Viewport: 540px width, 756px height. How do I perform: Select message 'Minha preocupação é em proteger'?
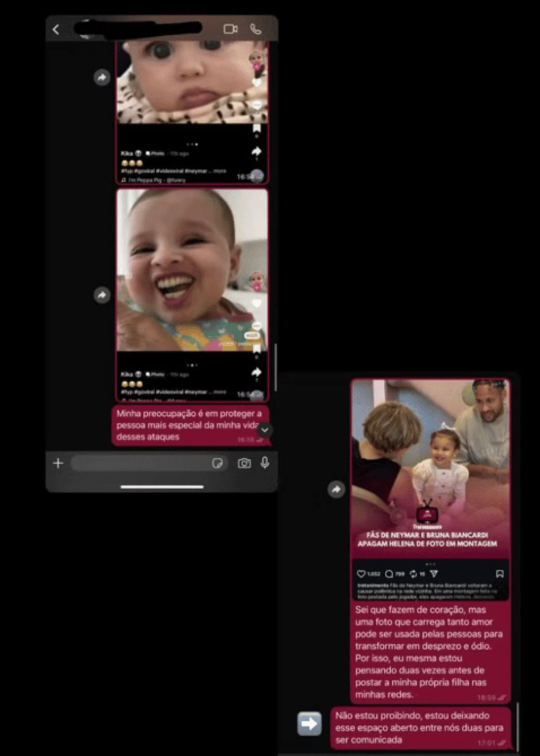coord(190,425)
